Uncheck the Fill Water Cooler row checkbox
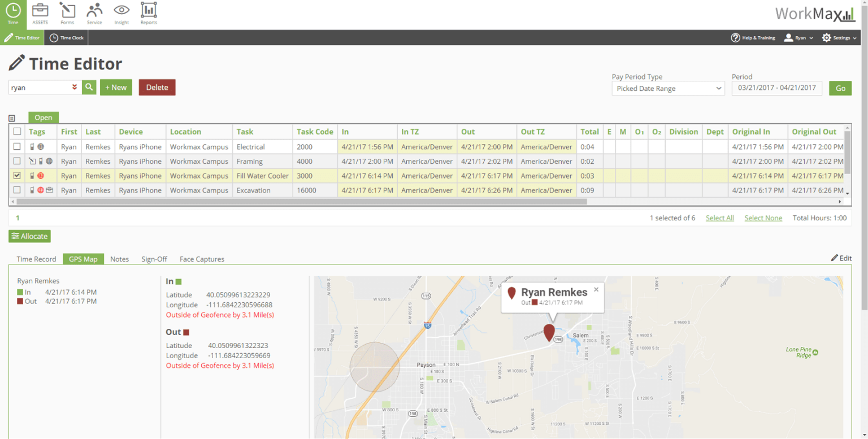The image size is (868, 439). click(16, 175)
